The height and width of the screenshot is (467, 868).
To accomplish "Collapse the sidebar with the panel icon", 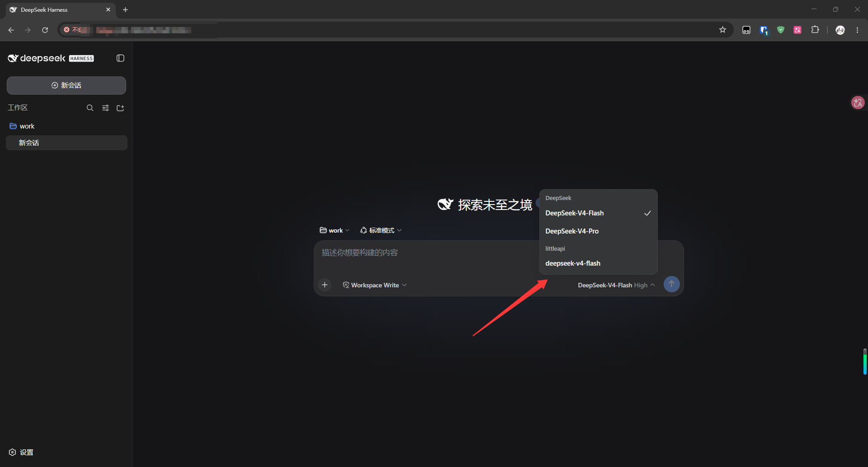I will (120, 58).
